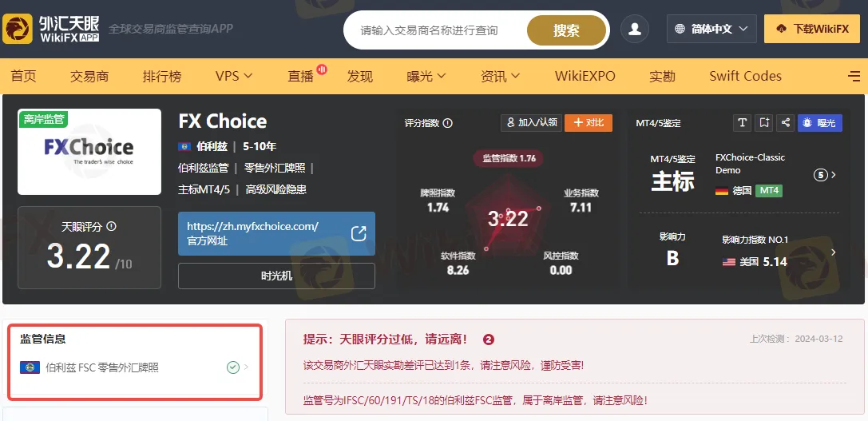
Task: Click the 搜索 search button
Action: [x=566, y=30]
